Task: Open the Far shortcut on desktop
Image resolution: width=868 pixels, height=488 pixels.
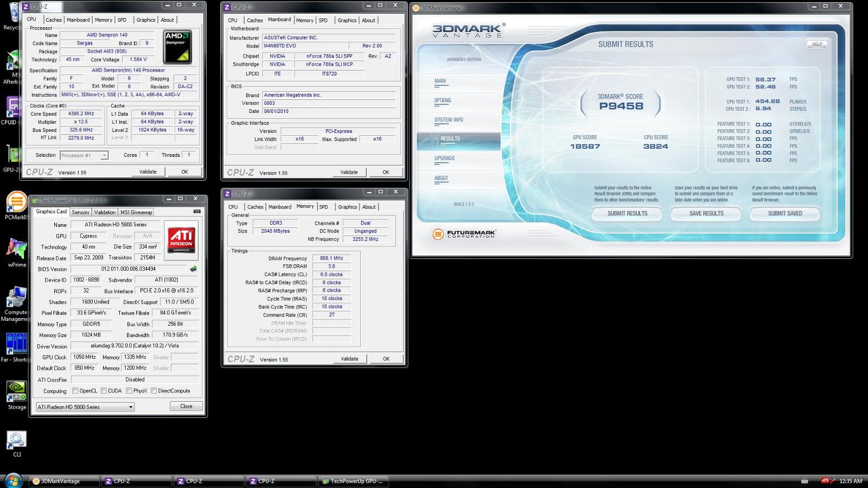Action: pos(15,347)
